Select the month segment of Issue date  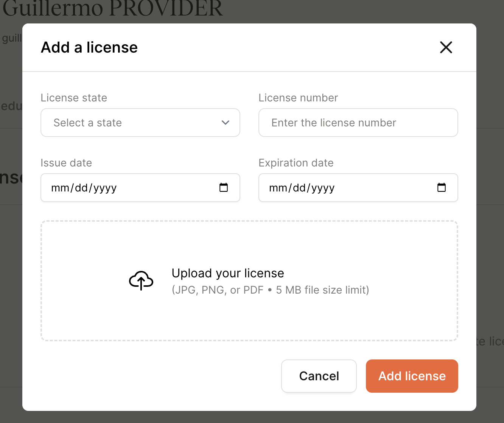[x=60, y=188]
